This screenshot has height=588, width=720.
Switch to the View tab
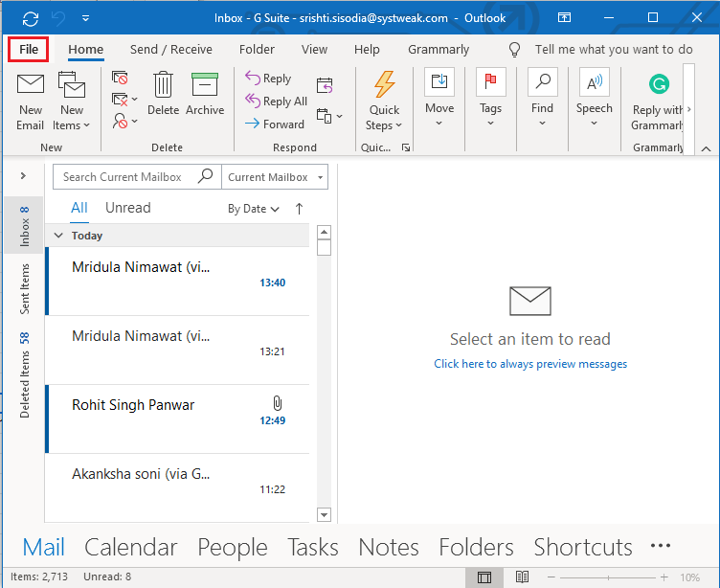coord(314,49)
